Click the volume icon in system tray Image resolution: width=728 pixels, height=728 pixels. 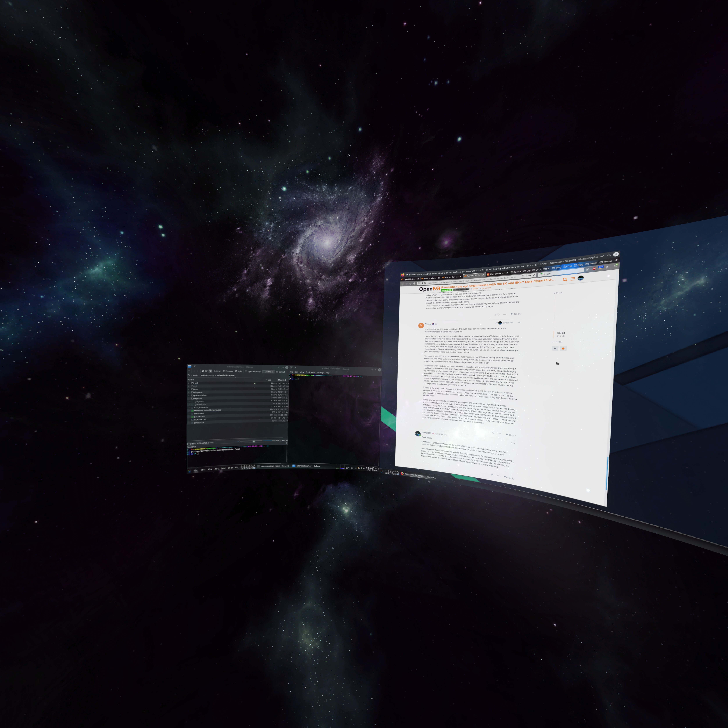[x=361, y=468]
